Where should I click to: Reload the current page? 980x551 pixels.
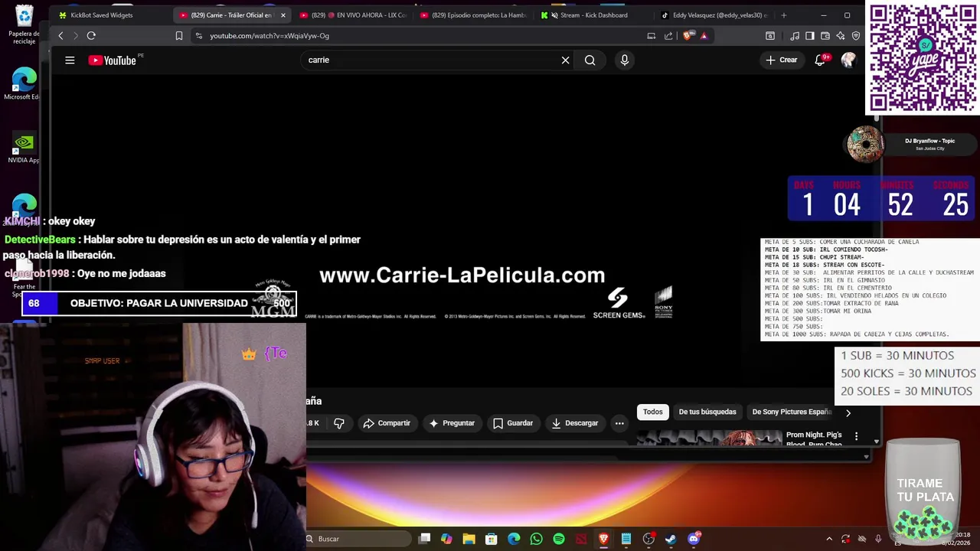click(x=91, y=36)
